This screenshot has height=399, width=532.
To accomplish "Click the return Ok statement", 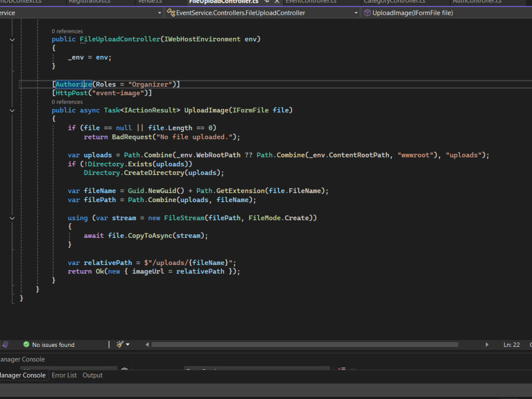I will [154, 271].
